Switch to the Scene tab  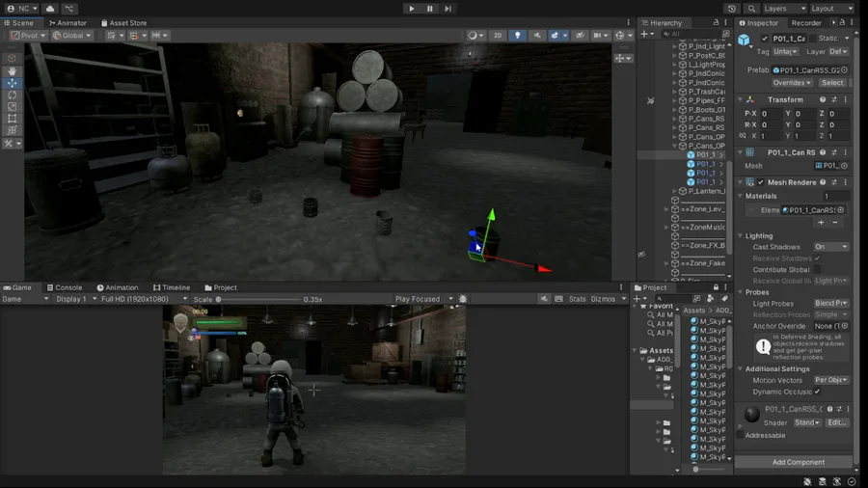coord(19,23)
